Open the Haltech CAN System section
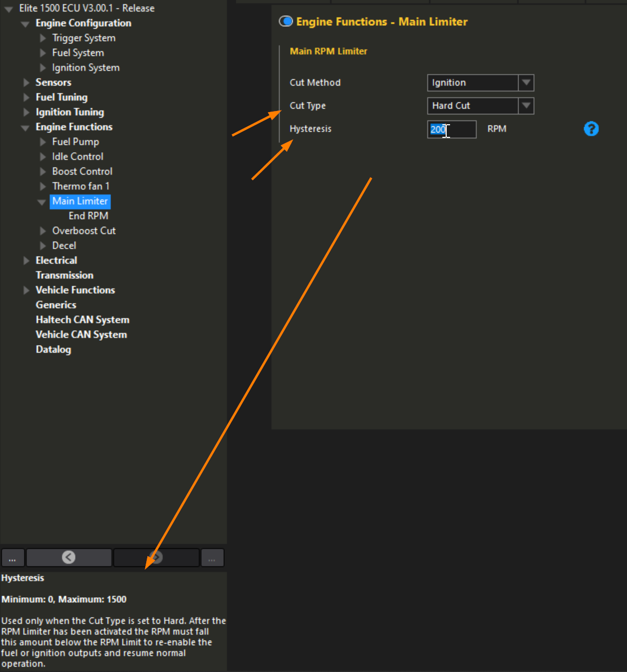Viewport: 627px width, 672px height. (82, 319)
